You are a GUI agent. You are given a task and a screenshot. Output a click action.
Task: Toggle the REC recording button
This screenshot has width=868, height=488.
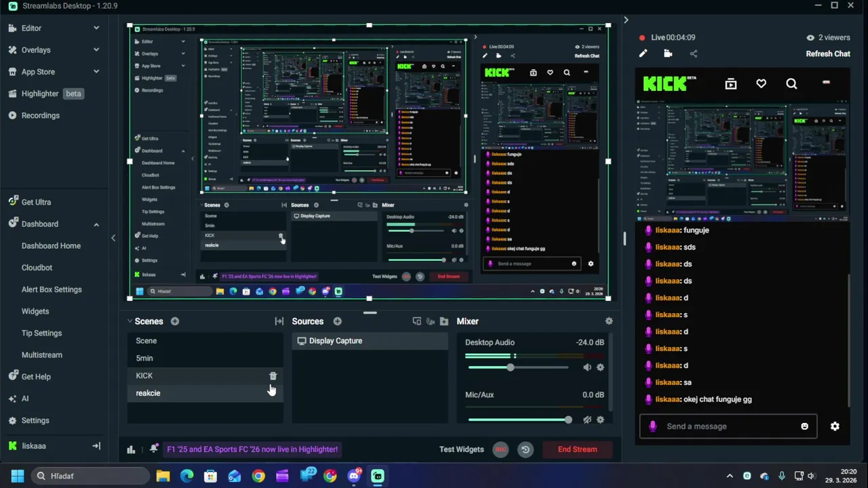coord(500,449)
